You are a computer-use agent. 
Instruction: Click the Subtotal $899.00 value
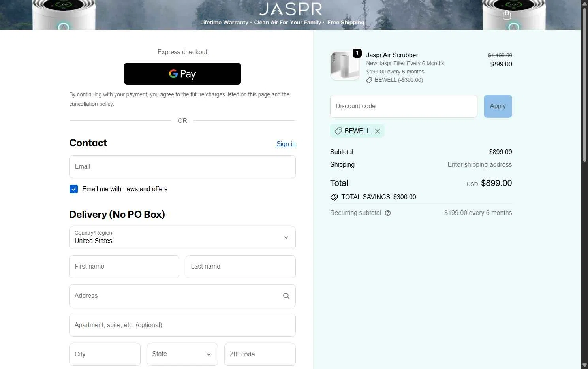[x=500, y=152]
